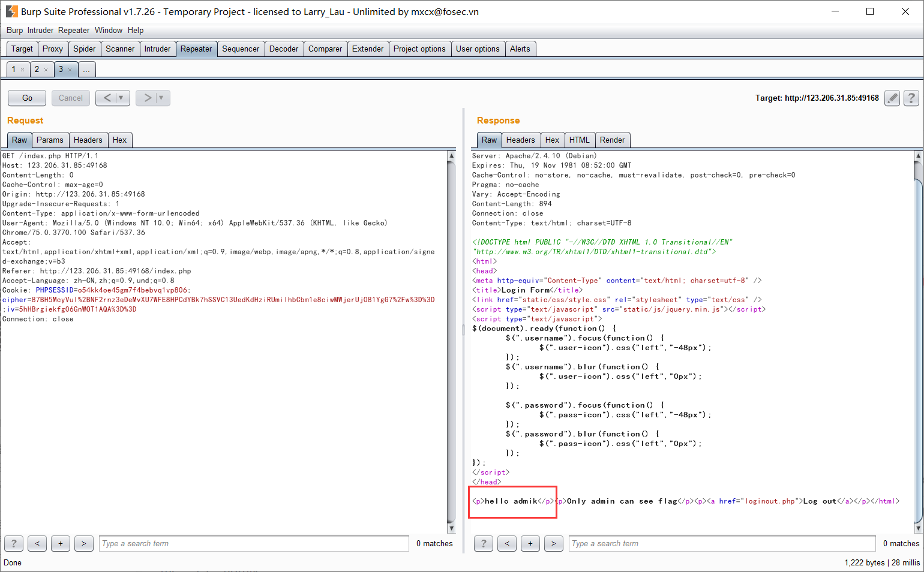The width and height of the screenshot is (924, 572).
Task: Click the PHPSESSID cookie name in request
Action: tap(55, 290)
